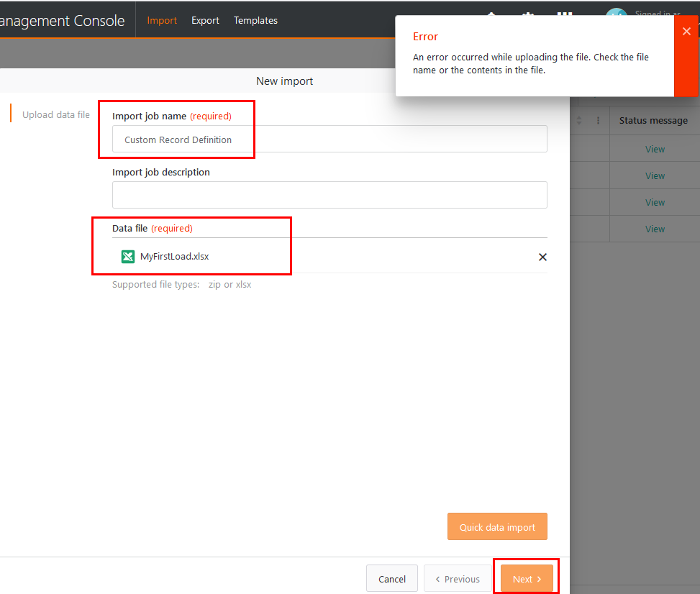
Task: Click into the Import job description field
Action: (329, 195)
